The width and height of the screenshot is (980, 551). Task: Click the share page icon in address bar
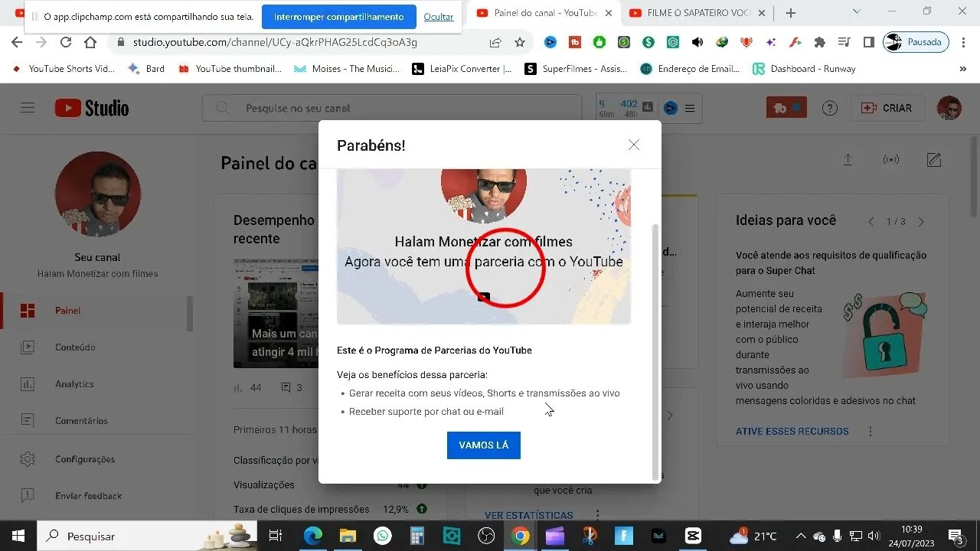pos(495,42)
